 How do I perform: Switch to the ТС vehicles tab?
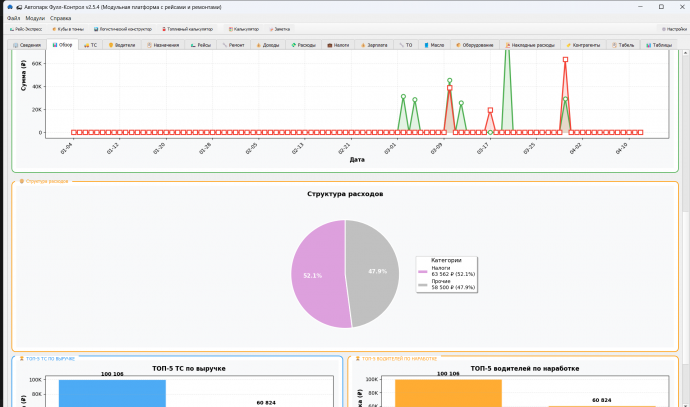click(91, 45)
